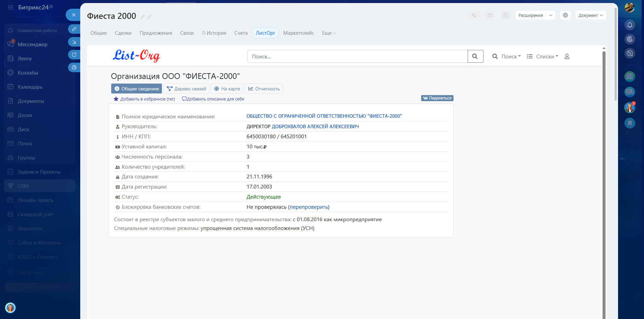The width and height of the screenshot is (644, 319).
Task: Open in new window arrow icon
Action: [74, 55]
